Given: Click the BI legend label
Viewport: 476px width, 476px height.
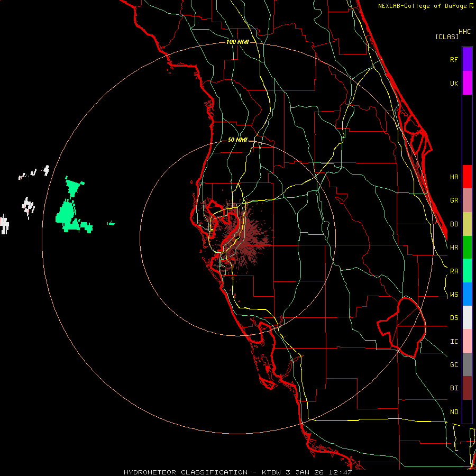Looking at the screenshot, I should [x=454, y=388].
